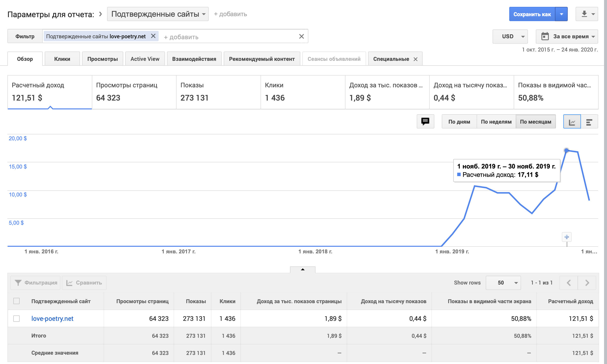Open the Подтвержденные сайты dropdown
The image size is (607, 364).
point(158,14)
